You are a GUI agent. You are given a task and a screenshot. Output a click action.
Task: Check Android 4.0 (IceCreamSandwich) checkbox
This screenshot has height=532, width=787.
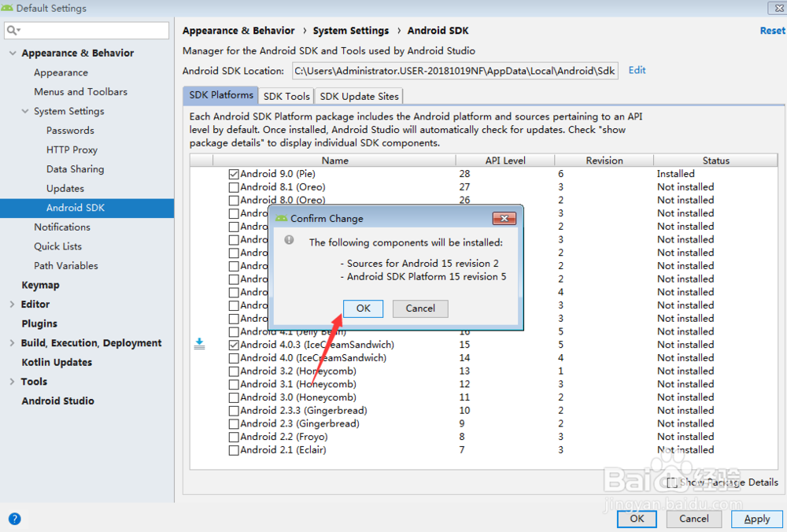tap(234, 358)
